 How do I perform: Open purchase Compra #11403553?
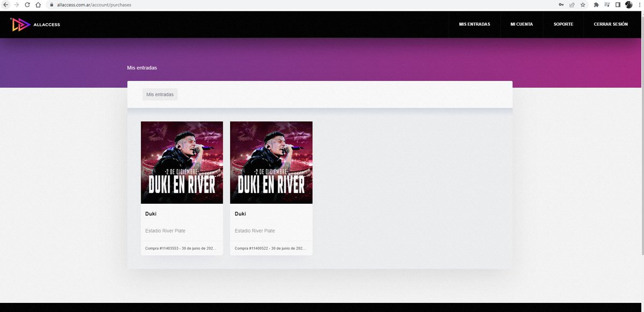click(x=182, y=248)
